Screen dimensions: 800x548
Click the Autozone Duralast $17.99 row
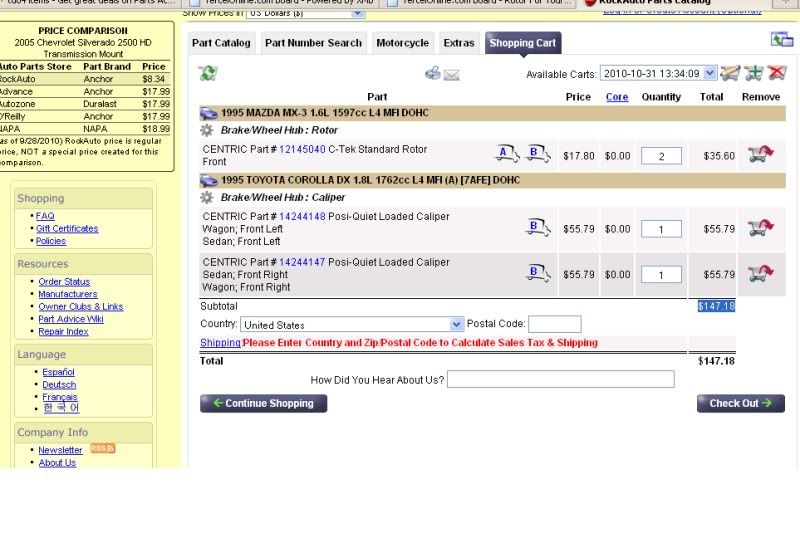pyautogui.click(x=85, y=104)
